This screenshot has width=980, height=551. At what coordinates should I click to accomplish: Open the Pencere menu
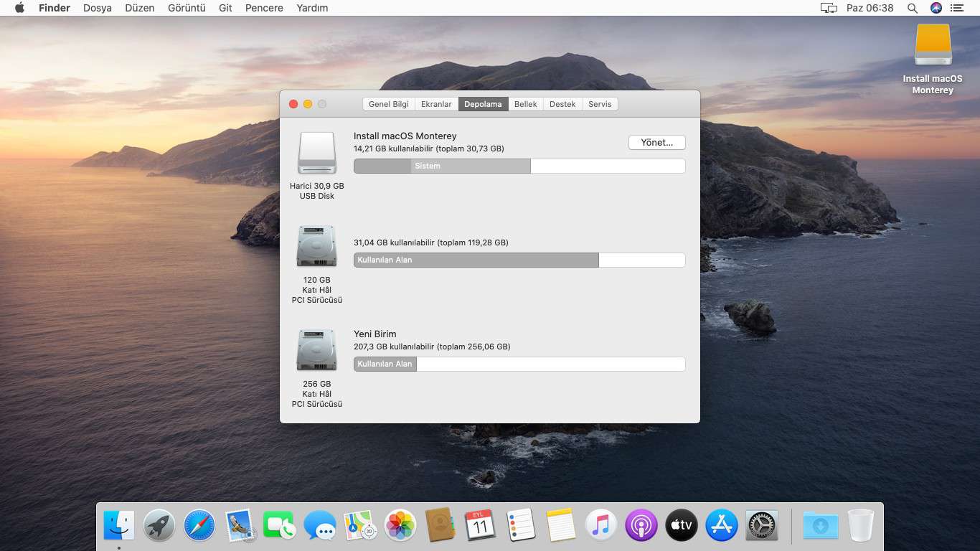click(265, 8)
